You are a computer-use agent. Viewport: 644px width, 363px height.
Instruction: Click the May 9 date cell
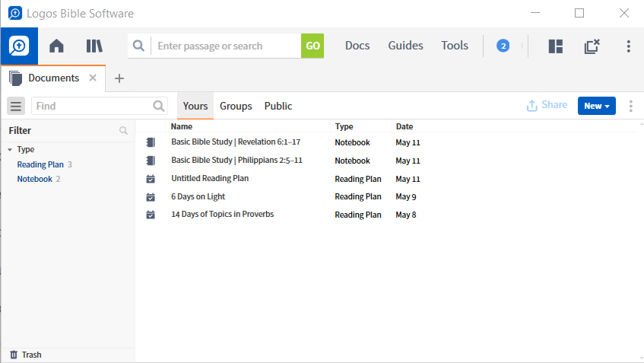[x=406, y=197]
